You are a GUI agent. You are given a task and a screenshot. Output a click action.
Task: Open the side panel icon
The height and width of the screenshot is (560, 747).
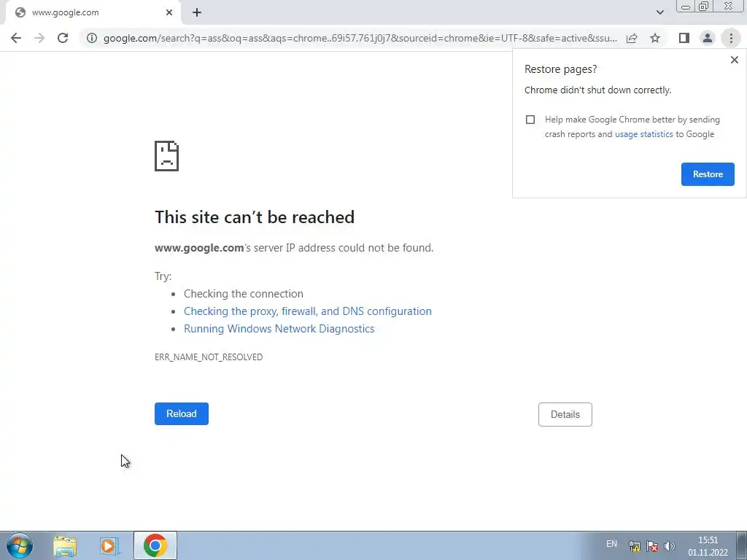click(684, 38)
